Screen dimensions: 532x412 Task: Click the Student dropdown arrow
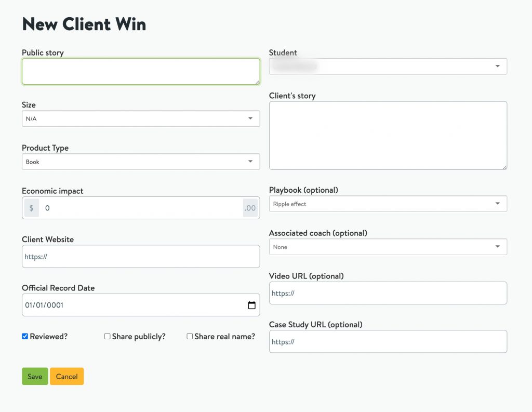[x=497, y=66]
